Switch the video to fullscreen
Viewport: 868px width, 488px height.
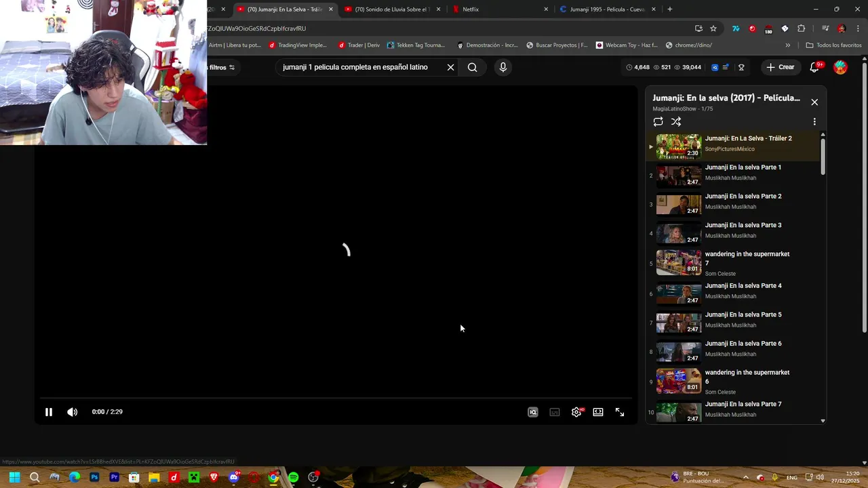620,412
